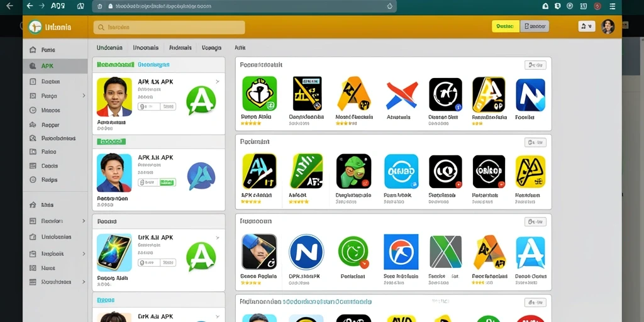Open the black-yellow icon with cyan A
The width and height of the screenshot is (644, 322).
coord(259,171)
